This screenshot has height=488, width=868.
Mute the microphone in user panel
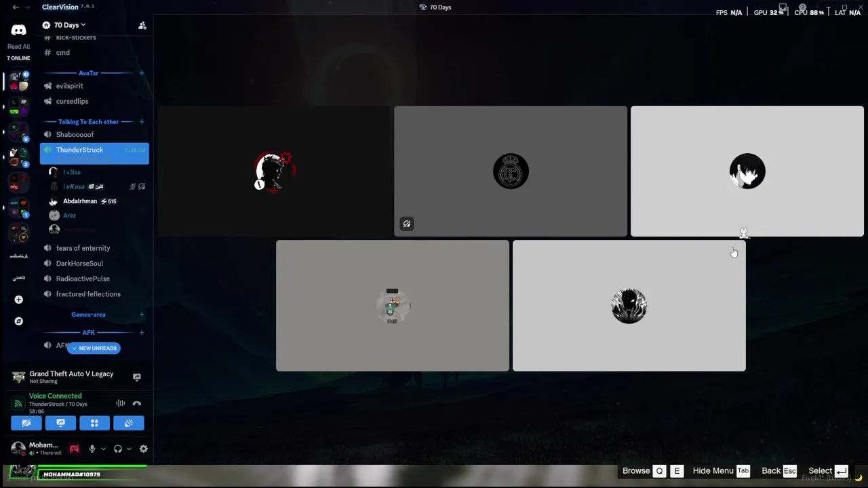[92, 449]
